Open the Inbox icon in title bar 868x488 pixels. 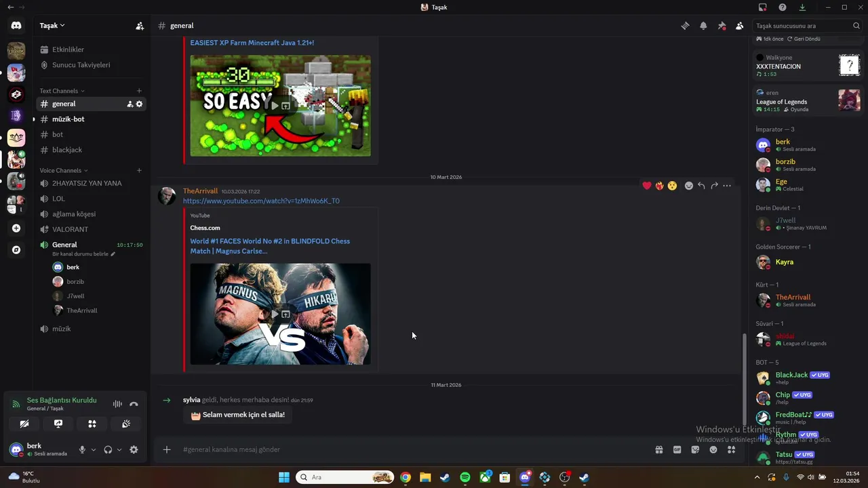pos(763,7)
